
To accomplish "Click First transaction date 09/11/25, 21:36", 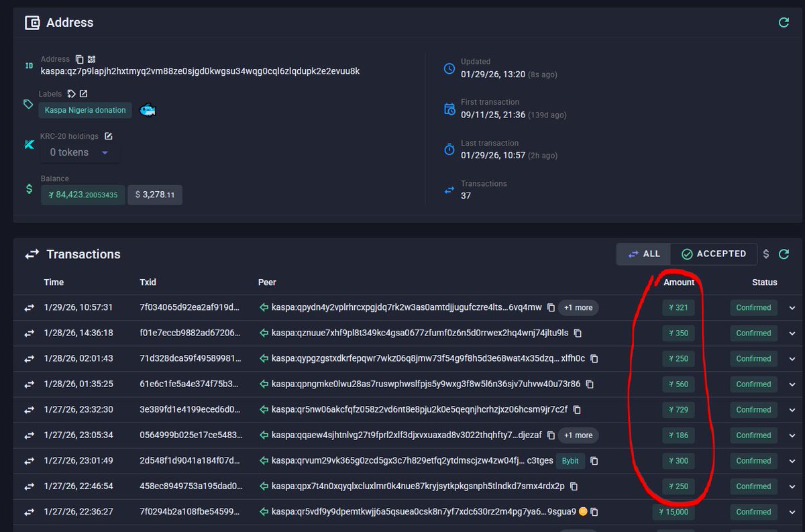I will (493, 115).
